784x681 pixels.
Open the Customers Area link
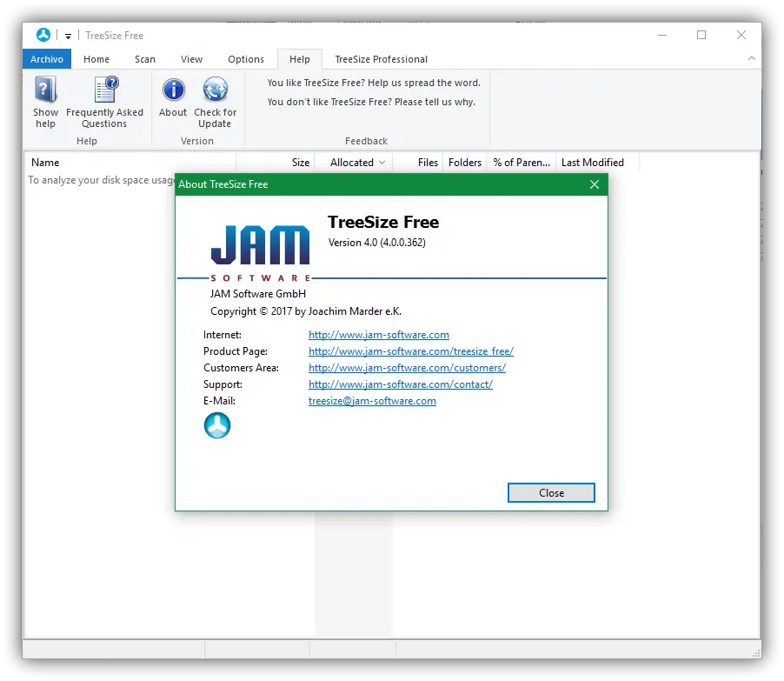pyautogui.click(x=407, y=368)
